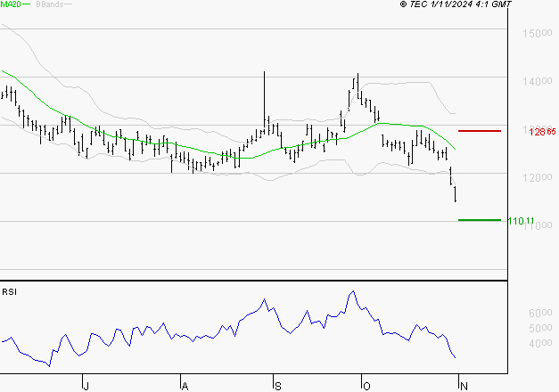
Task: Click the MA20 legend label
Action: click(x=11, y=4)
